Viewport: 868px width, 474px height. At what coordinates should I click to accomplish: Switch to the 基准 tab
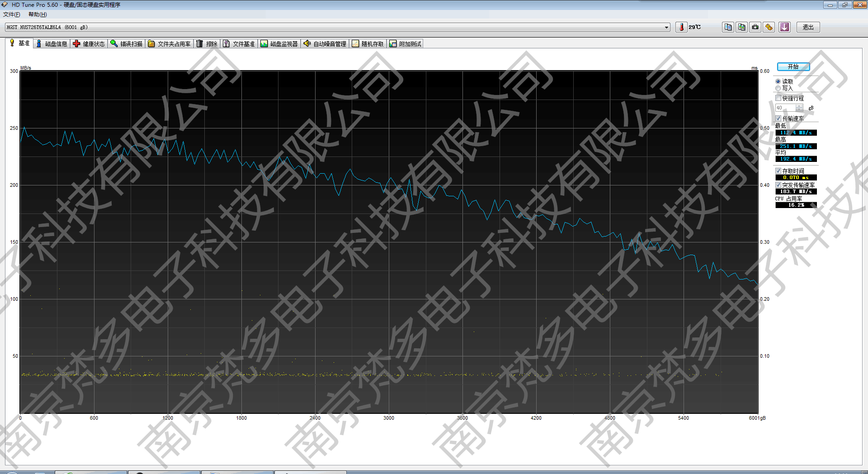tap(19, 43)
